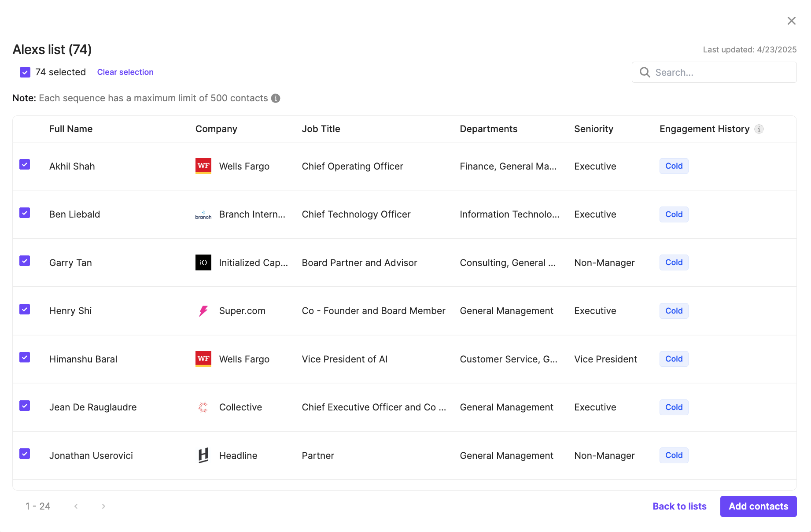Click the Departments column header
The height and width of the screenshot is (532, 811).
coord(489,129)
